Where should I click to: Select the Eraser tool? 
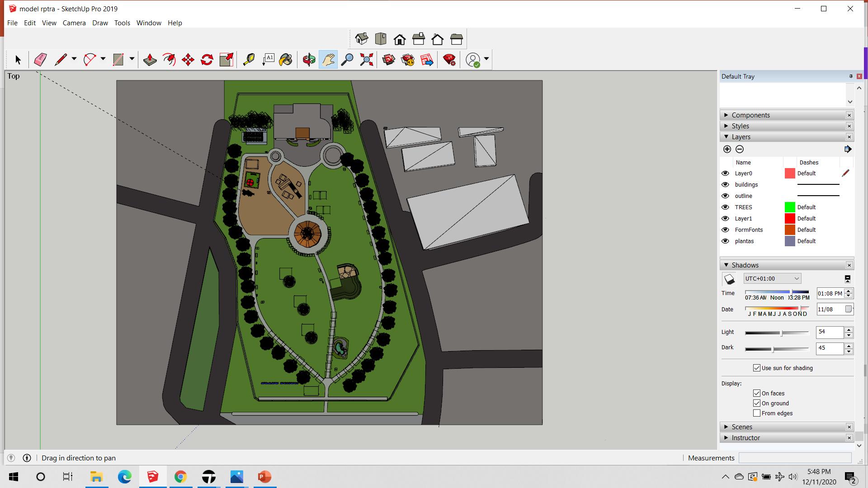click(40, 60)
